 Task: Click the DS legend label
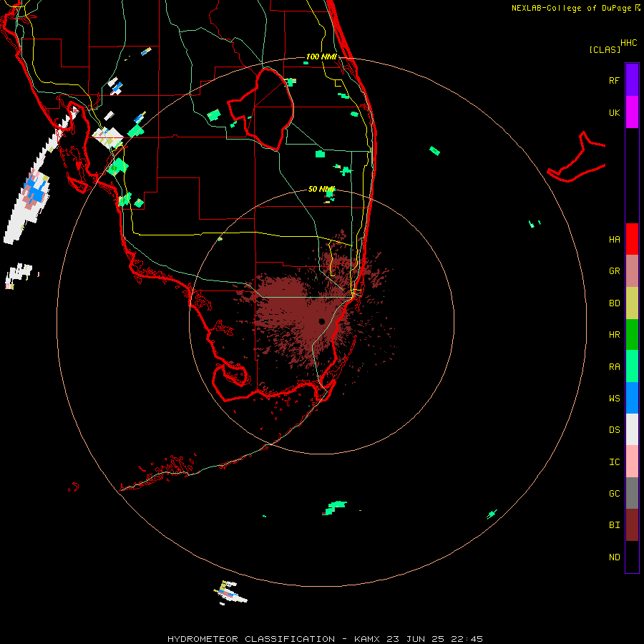614,430
